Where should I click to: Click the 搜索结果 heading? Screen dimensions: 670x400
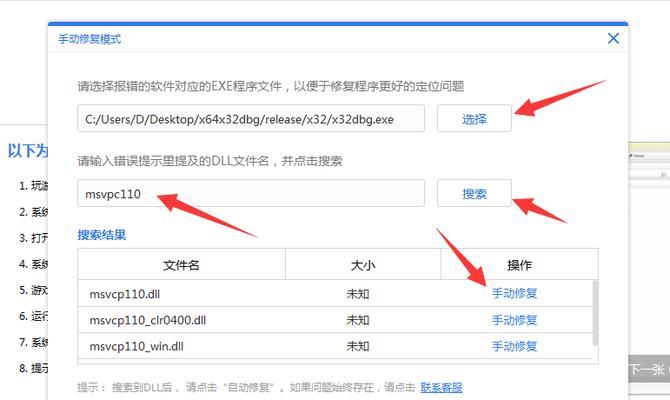pos(102,235)
